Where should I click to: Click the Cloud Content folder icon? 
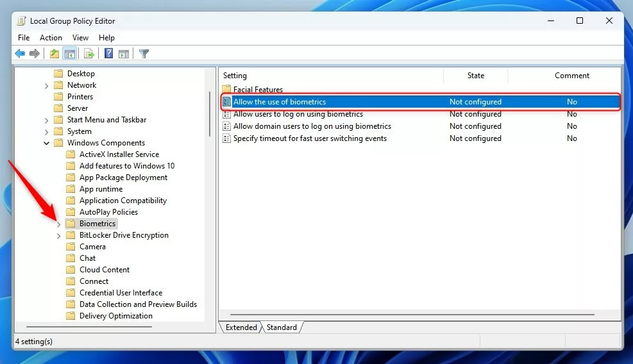point(71,269)
